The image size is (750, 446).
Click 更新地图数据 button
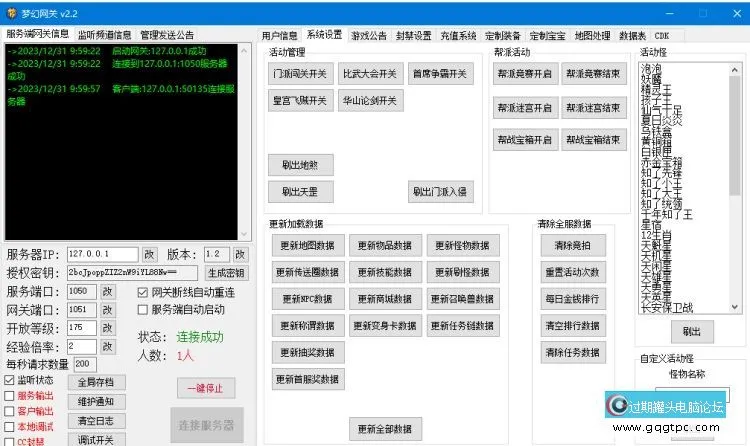pyautogui.click(x=308, y=245)
